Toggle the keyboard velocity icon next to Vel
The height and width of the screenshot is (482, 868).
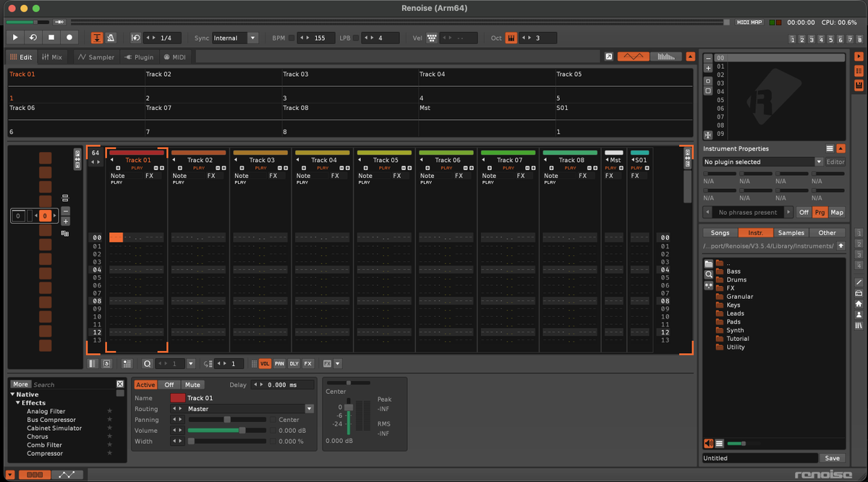click(432, 38)
